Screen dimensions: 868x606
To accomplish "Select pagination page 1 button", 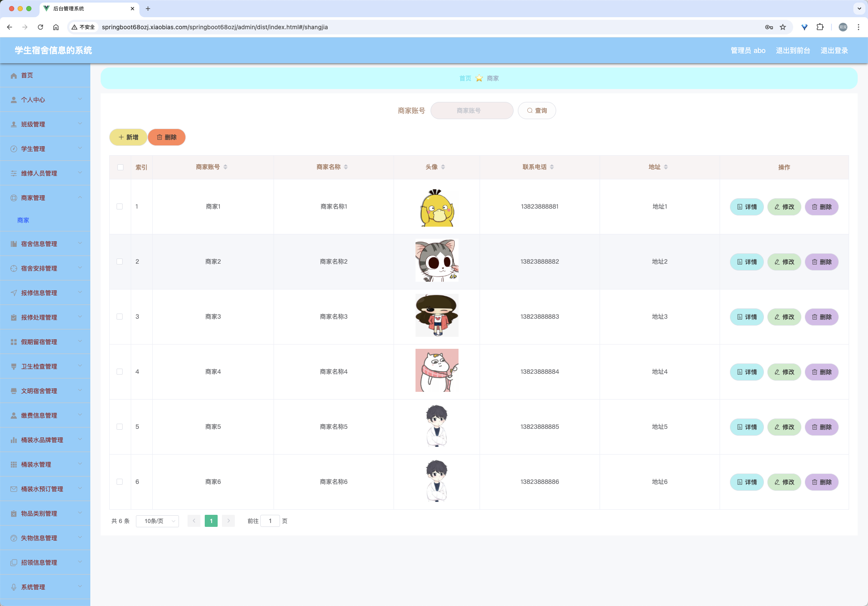I will tap(211, 521).
